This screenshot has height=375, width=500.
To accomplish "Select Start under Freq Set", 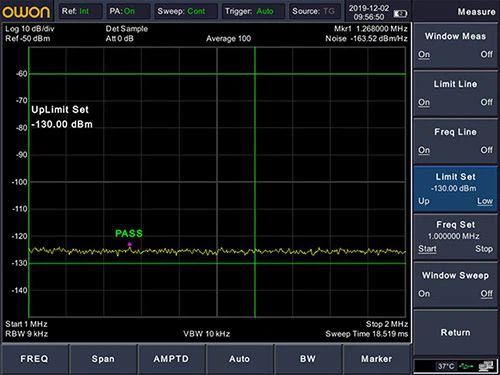I will (x=427, y=249).
